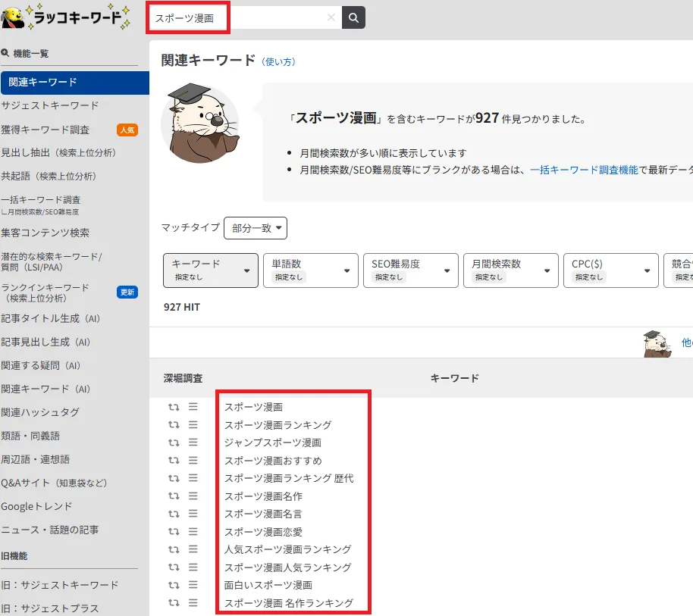Image resolution: width=693 pixels, height=616 pixels.
Task: Open 集客コンテンツ検索 in sidebar
Action: (x=45, y=233)
